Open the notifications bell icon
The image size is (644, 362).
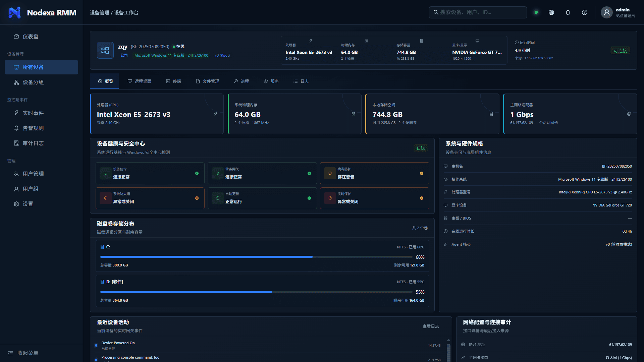(x=568, y=12)
